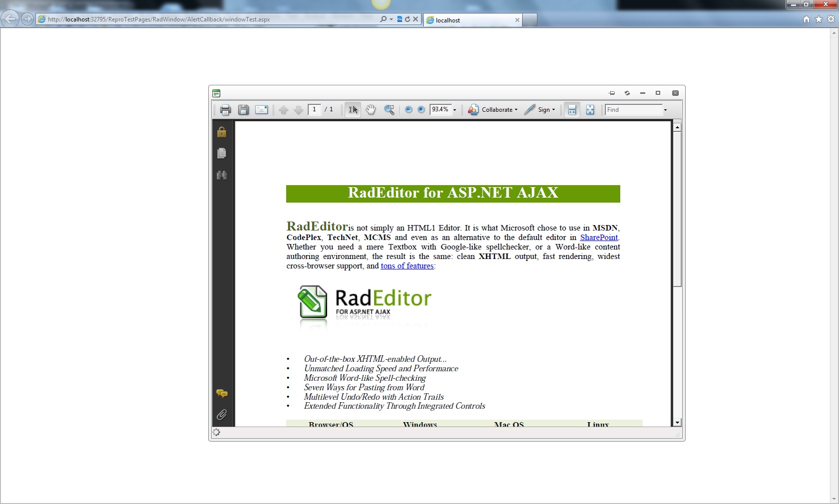Click the RadWindow bottom-right resize grip

[678, 435]
